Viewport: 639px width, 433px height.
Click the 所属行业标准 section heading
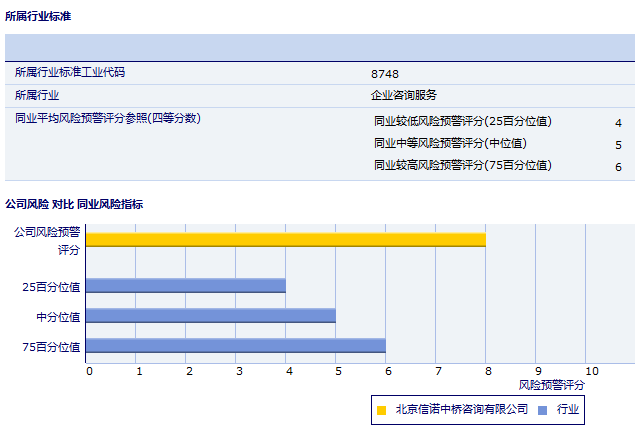click(x=38, y=17)
